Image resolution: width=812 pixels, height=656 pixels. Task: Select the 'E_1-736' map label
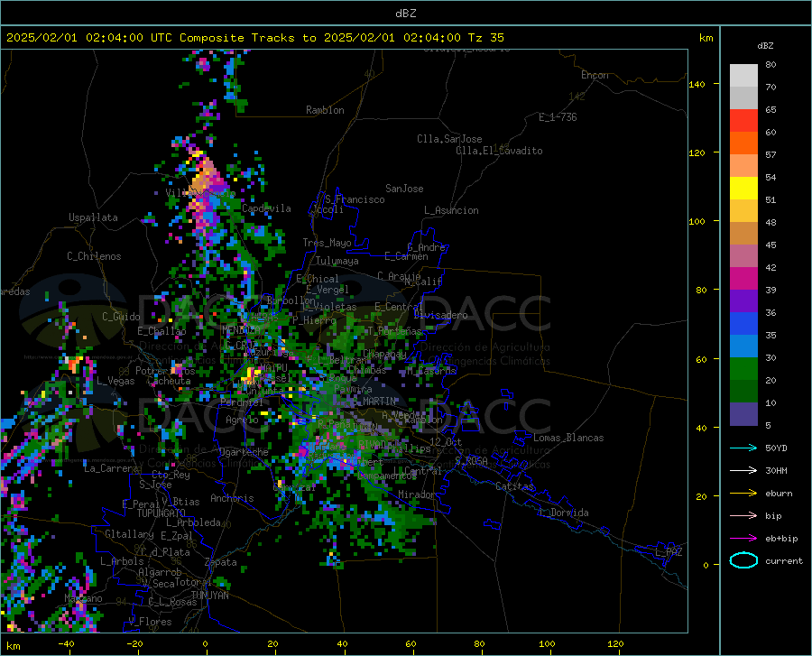558,117
